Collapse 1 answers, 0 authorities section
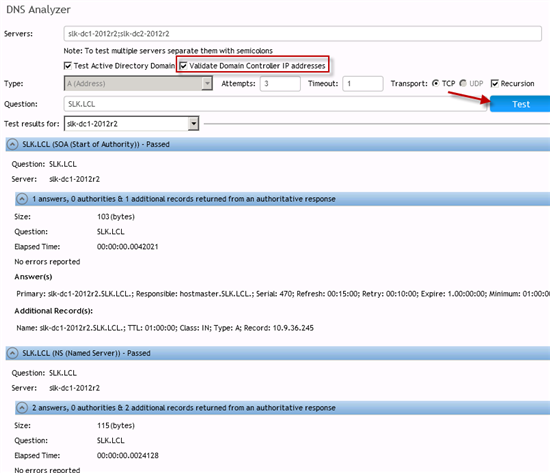Image resolution: width=550 pixels, height=473 pixels. pos(22,199)
